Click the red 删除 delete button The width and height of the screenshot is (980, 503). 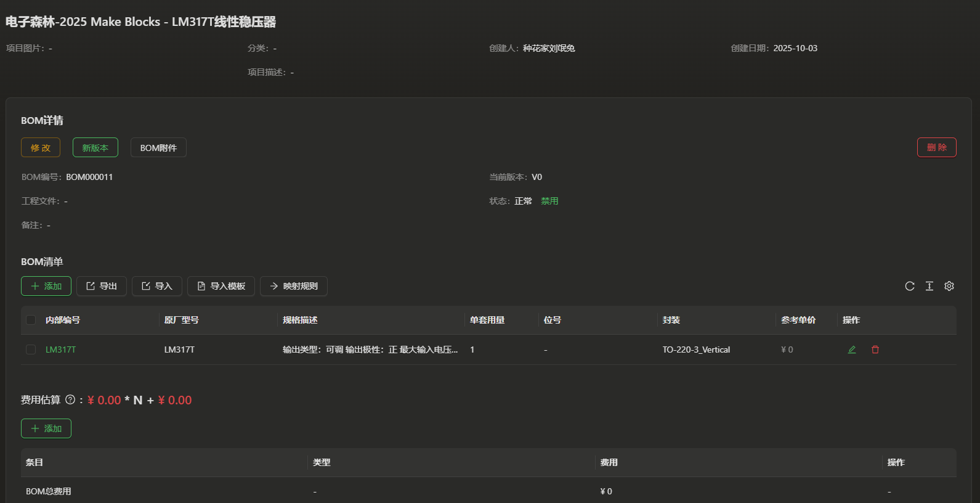tap(936, 147)
